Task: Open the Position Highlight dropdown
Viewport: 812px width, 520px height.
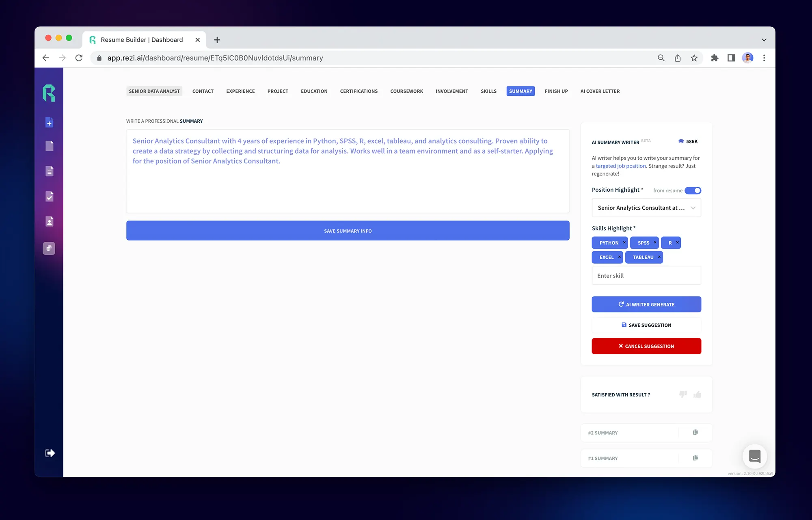Action: point(646,208)
